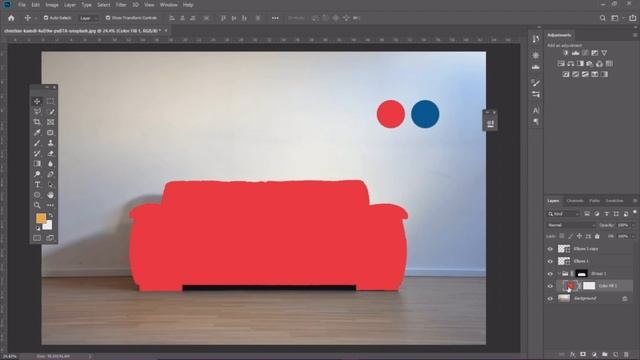Open the Window menu
640x360 pixels.
(169, 5)
